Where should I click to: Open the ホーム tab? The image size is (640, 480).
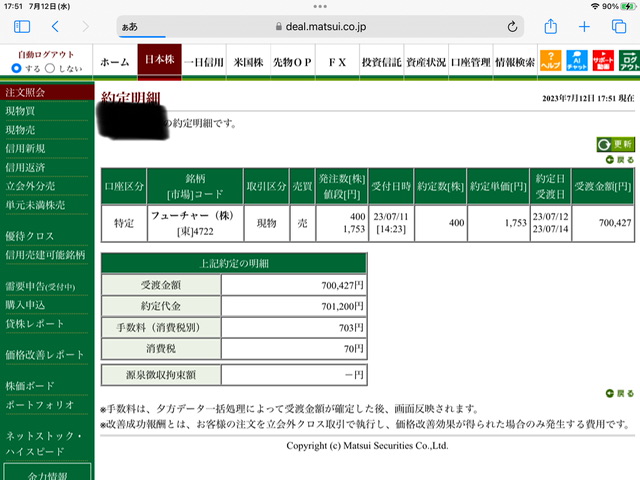pyautogui.click(x=115, y=62)
